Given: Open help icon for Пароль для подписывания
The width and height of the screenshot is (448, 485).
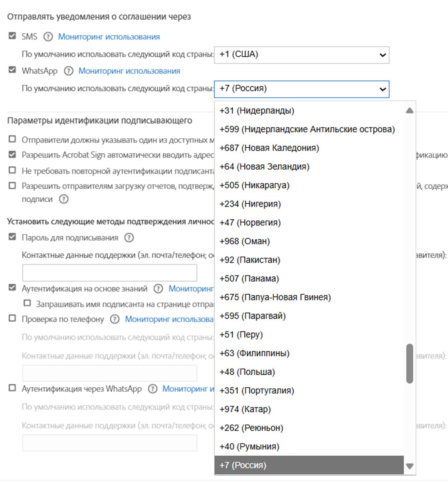Looking at the screenshot, I should (129, 238).
